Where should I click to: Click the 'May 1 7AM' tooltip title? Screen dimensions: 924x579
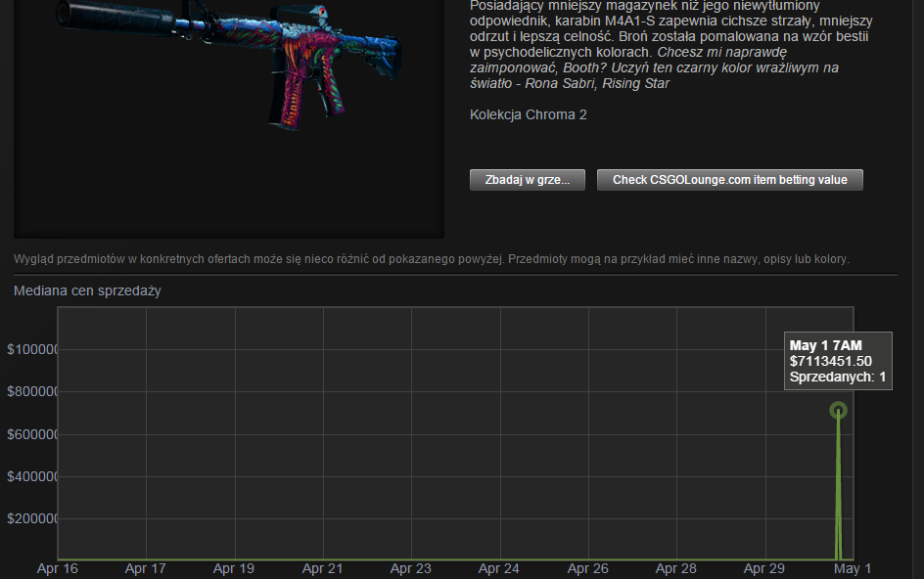pos(825,346)
